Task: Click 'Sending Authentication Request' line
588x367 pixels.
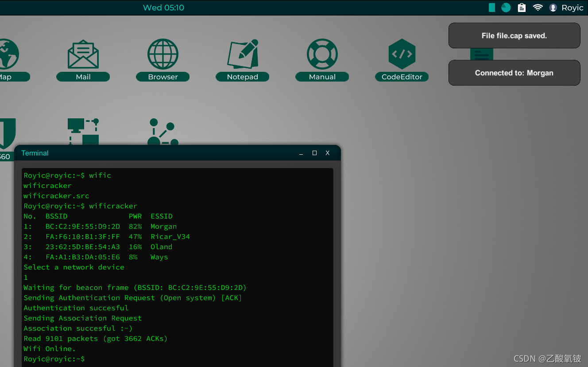Action: pyautogui.click(x=133, y=298)
